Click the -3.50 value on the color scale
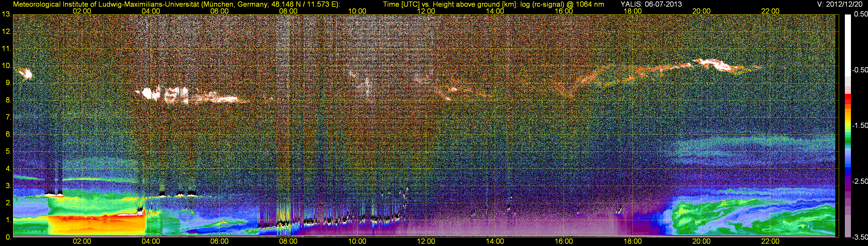The image size is (868, 246). tap(860, 237)
